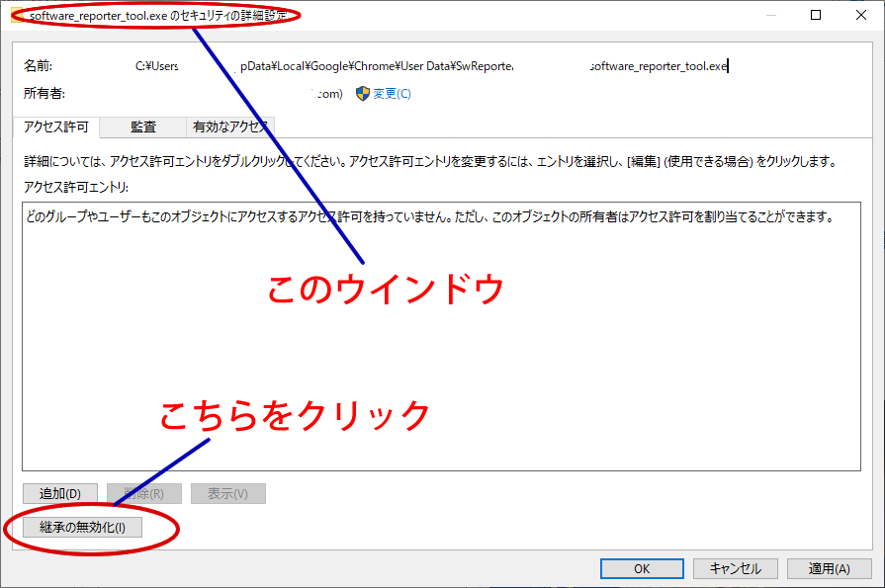Click the 所有者: label
This screenshot has width=885, height=588.
pyautogui.click(x=44, y=94)
